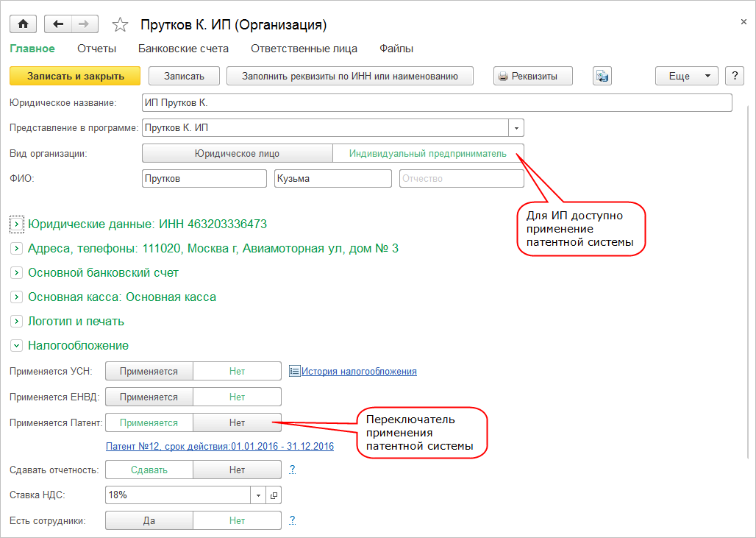756x538 pixels.
Task: Click the forward arrow navigation button
Action: [x=84, y=24]
